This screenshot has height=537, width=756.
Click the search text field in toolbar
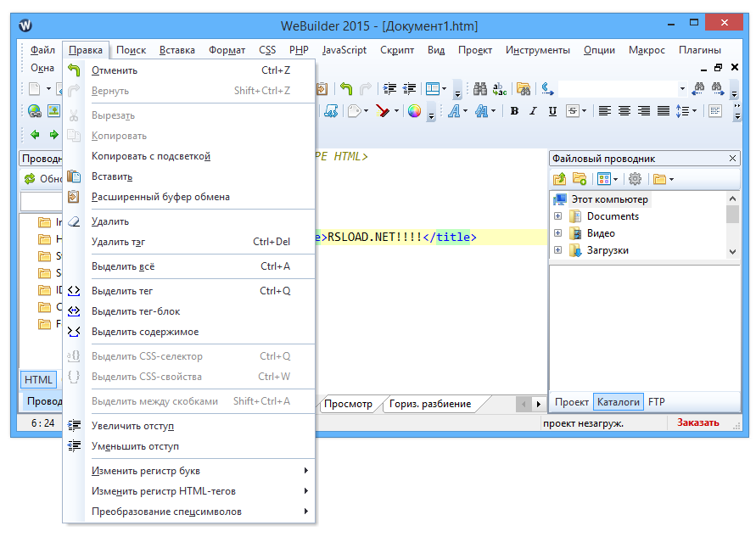coord(619,88)
